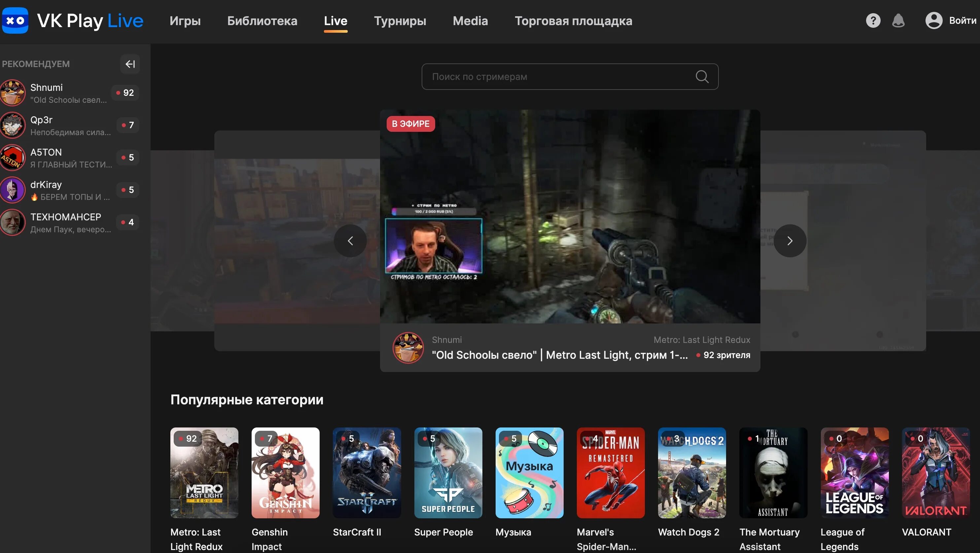Open the Игры menu tab
The height and width of the screenshot is (553, 980).
185,21
